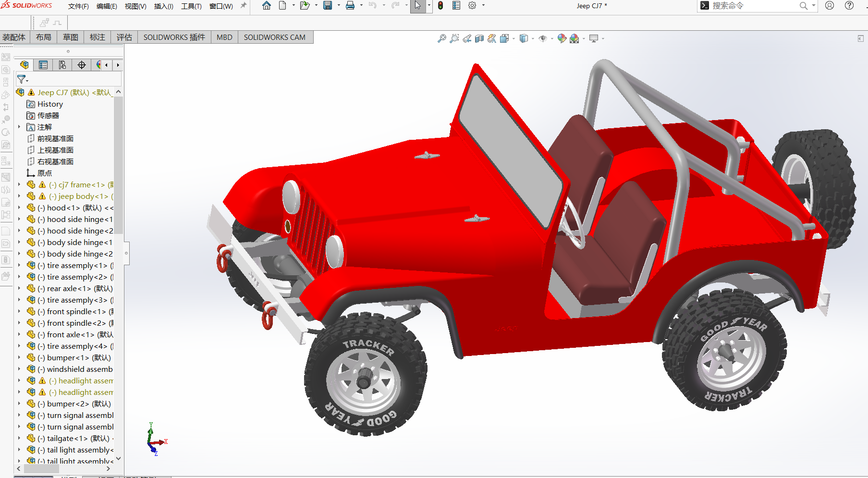Click the Select cursor tool

(418, 6)
